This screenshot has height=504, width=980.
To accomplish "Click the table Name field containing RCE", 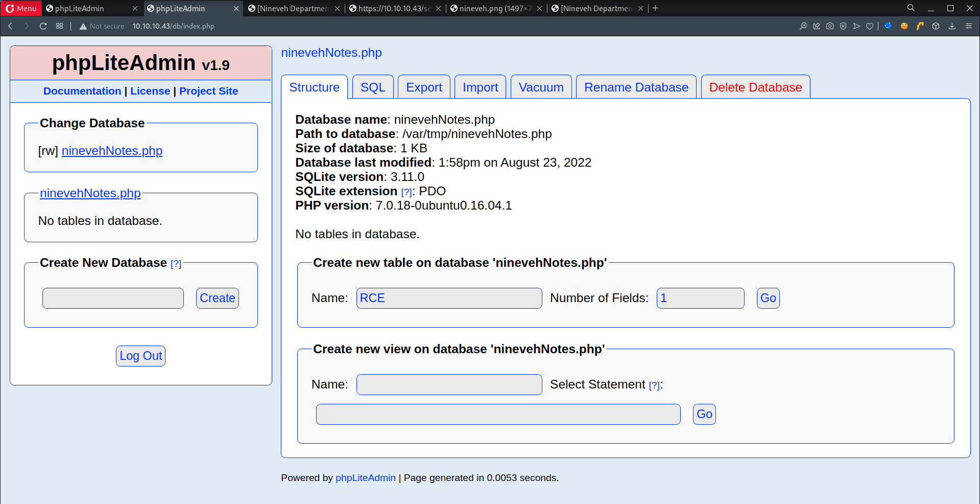I will 449,298.
